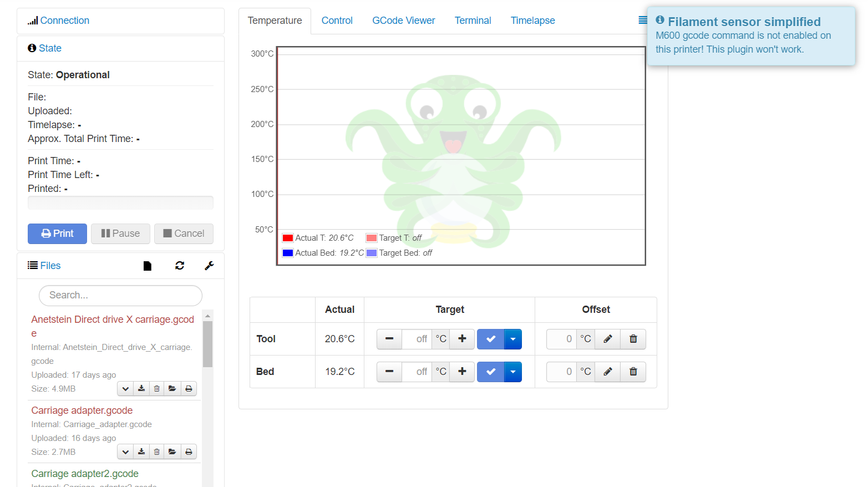The image size is (868, 487).
Task: Download Carriage adapter.gcode file
Action: pos(141,452)
